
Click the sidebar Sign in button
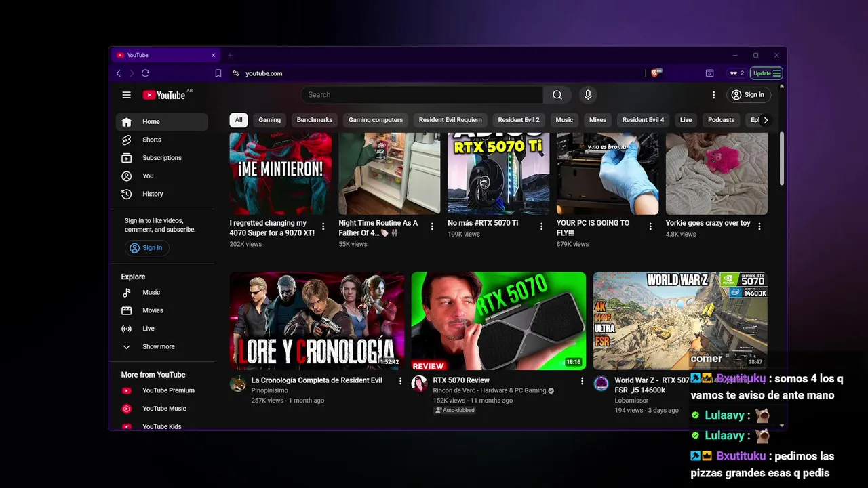(x=146, y=248)
